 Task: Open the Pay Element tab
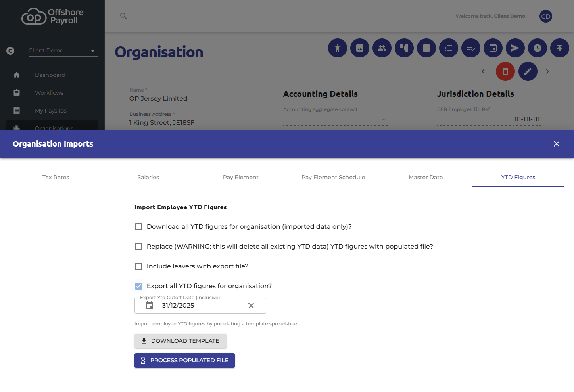241,177
